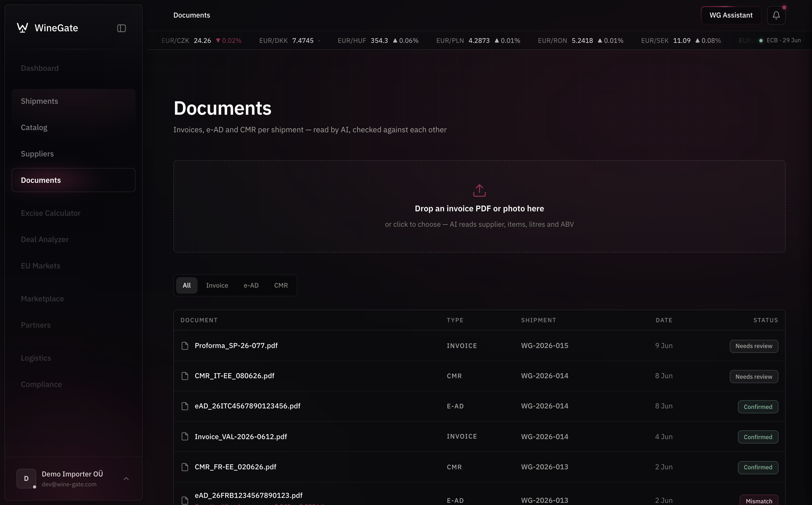Click Confirmed badge for CMR_FR-EE_020626
This screenshot has width=812, height=505.
tap(758, 468)
